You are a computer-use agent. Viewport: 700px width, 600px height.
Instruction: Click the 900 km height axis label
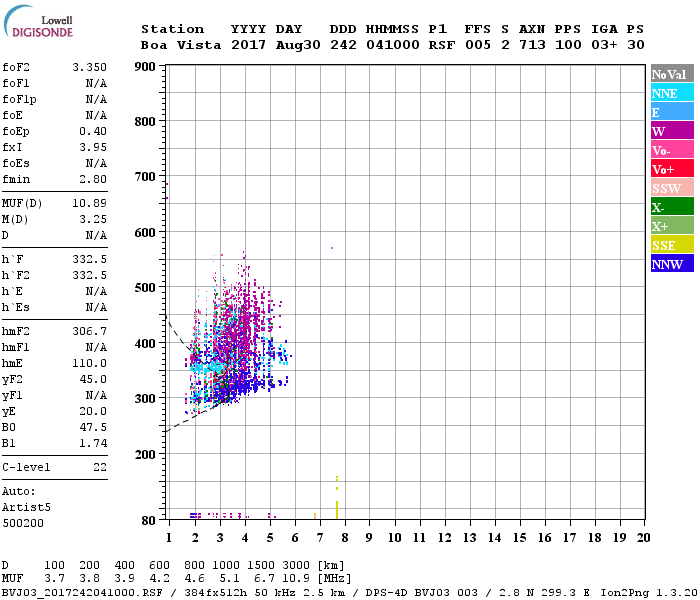[x=146, y=67]
